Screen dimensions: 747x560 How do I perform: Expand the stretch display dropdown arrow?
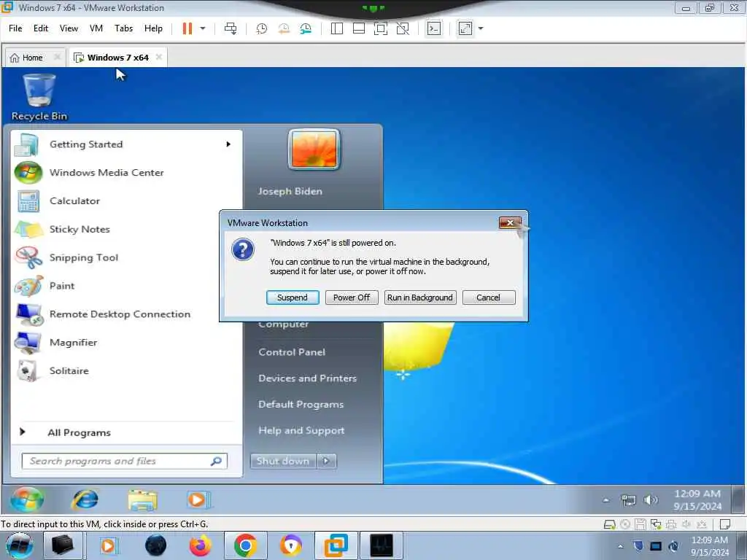[x=481, y=28]
